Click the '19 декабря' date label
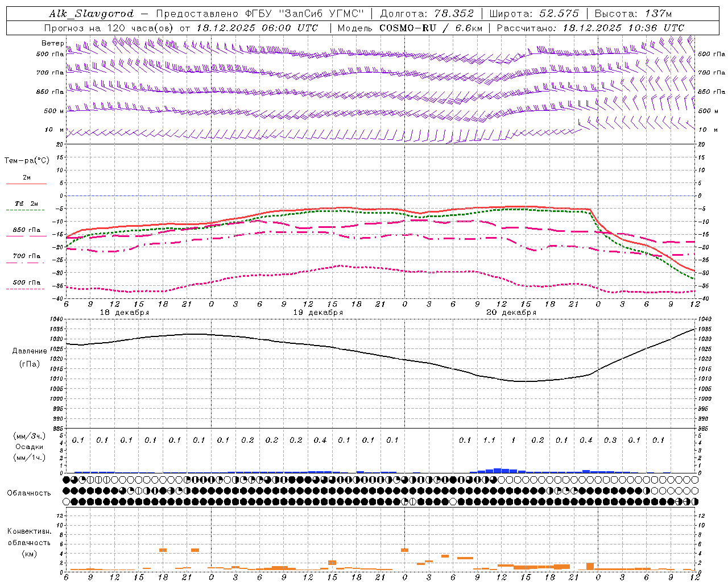728x582 pixels. click(x=318, y=313)
